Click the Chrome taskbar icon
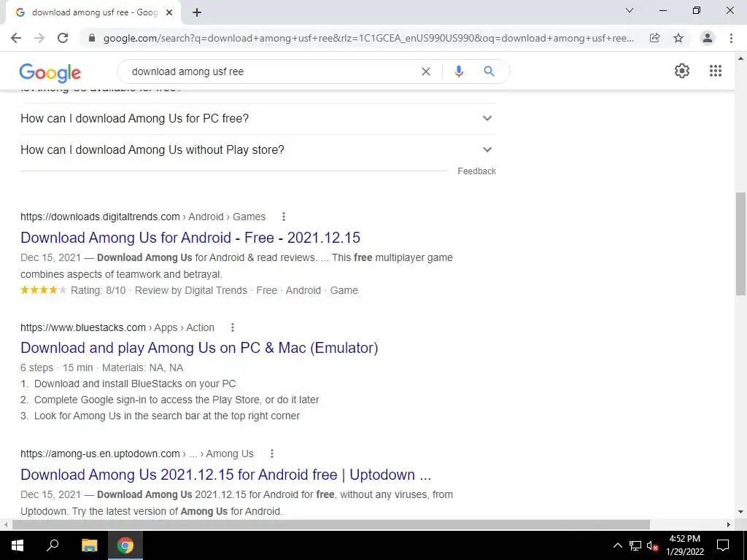747x560 pixels. point(125,545)
